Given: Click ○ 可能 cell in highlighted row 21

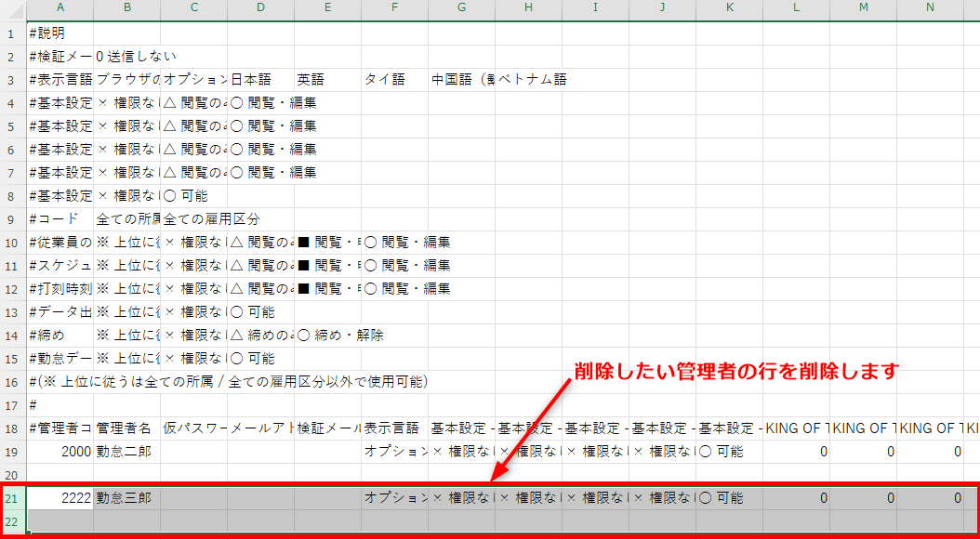Looking at the screenshot, I should (x=729, y=498).
